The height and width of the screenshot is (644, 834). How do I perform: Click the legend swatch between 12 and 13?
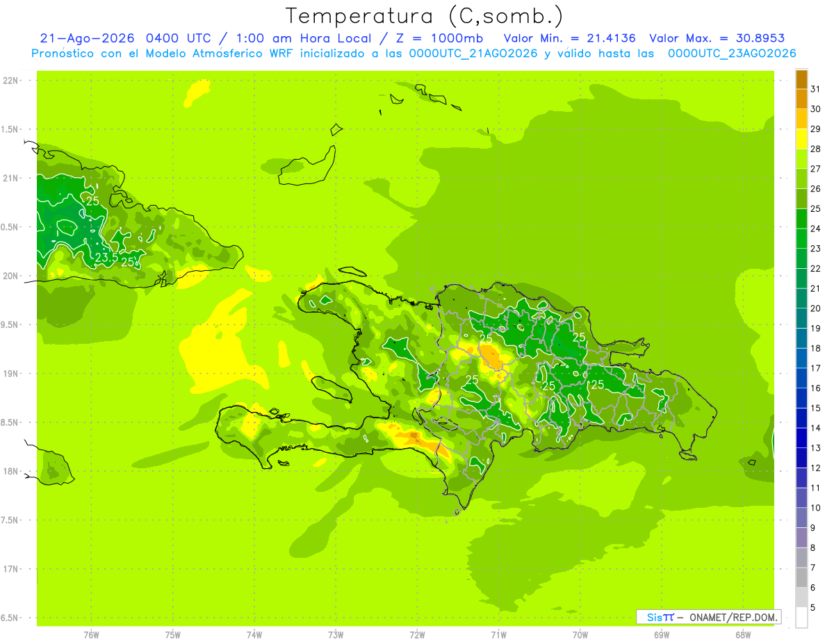801,458
